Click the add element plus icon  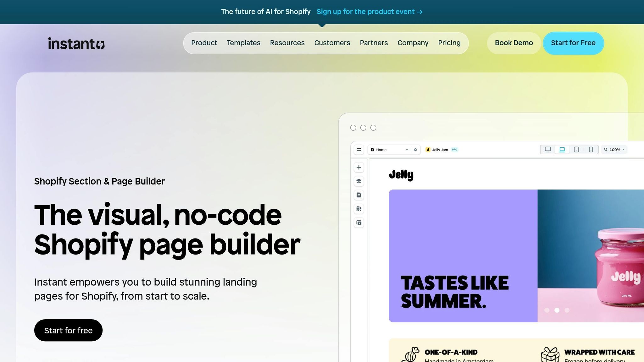(359, 167)
